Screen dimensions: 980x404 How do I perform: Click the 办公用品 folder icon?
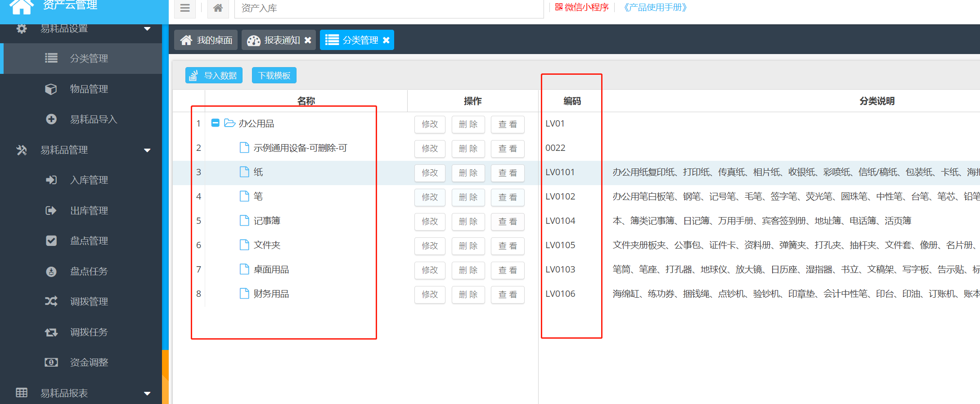coord(229,123)
